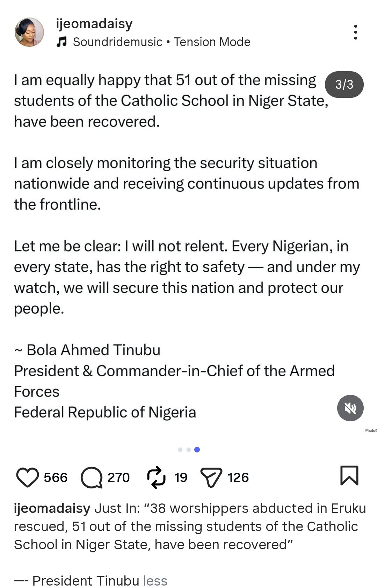
Task: Open the ijeomadaisy profile picture
Action: pos(29,32)
